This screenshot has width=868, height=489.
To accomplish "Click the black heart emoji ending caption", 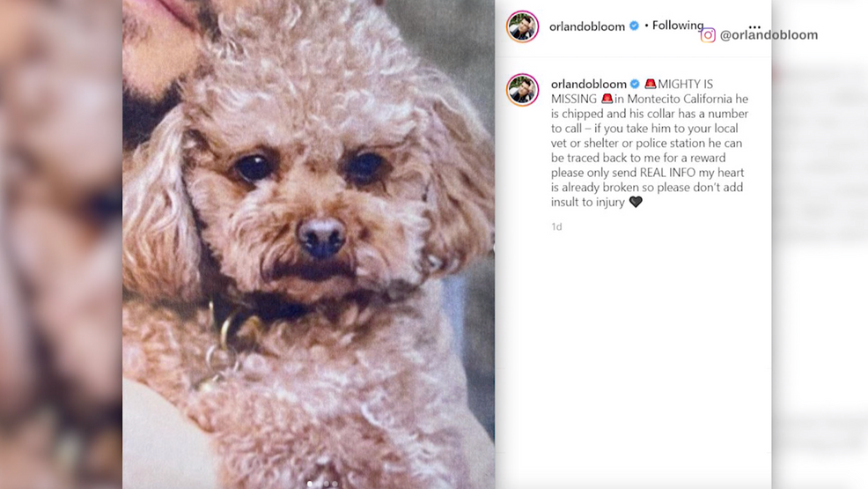I will coord(636,202).
